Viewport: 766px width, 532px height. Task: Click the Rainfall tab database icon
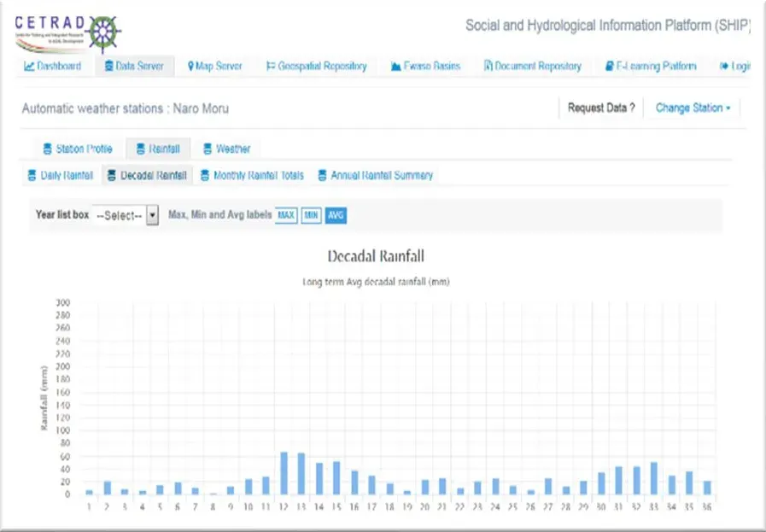click(140, 149)
